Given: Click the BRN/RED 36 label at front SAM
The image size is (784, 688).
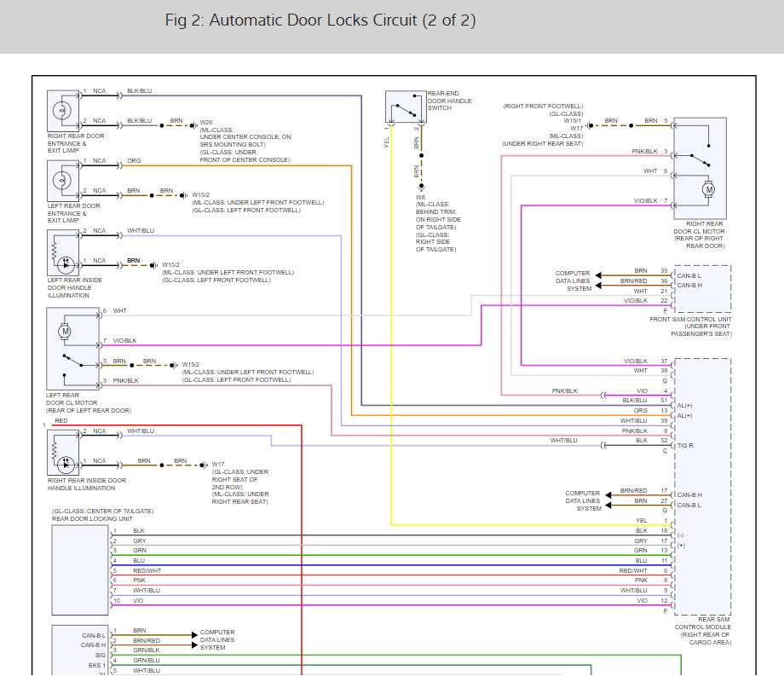Looking at the screenshot, I should 644,280.
